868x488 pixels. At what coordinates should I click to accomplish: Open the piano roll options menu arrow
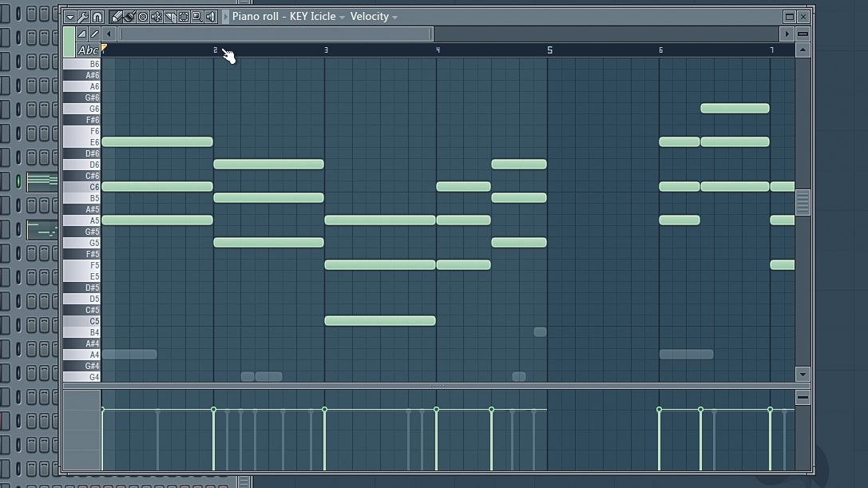tap(70, 16)
